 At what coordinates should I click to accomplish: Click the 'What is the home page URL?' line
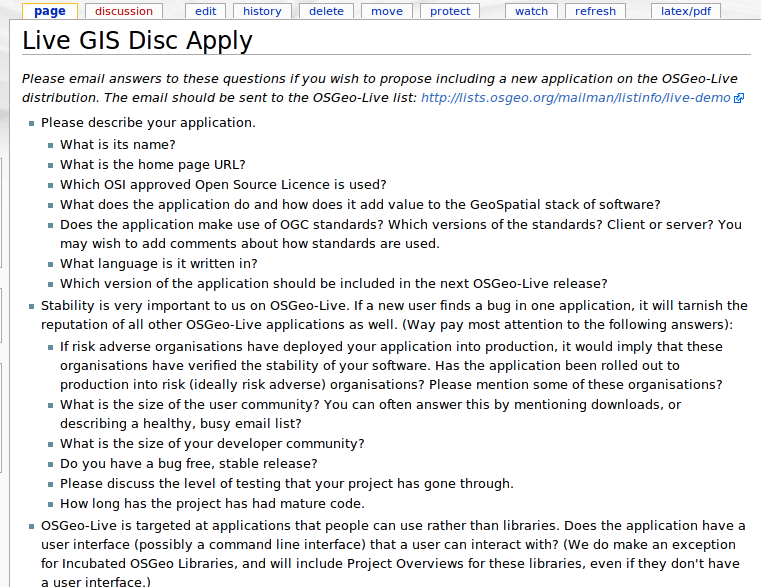(153, 165)
